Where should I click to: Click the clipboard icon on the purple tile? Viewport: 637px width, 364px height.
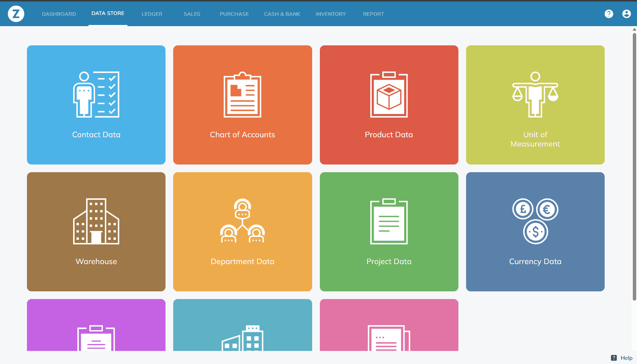click(96, 338)
